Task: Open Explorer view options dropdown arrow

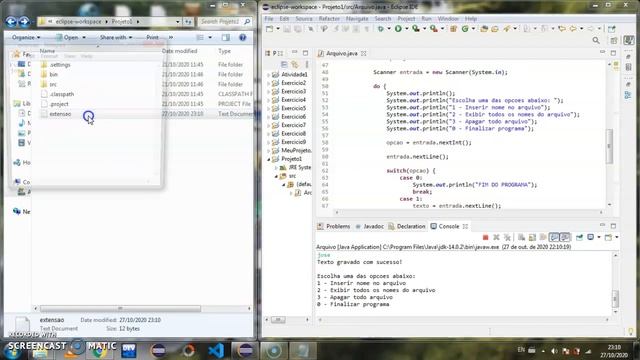Action: pyautogui.click(x=210, y=37)
